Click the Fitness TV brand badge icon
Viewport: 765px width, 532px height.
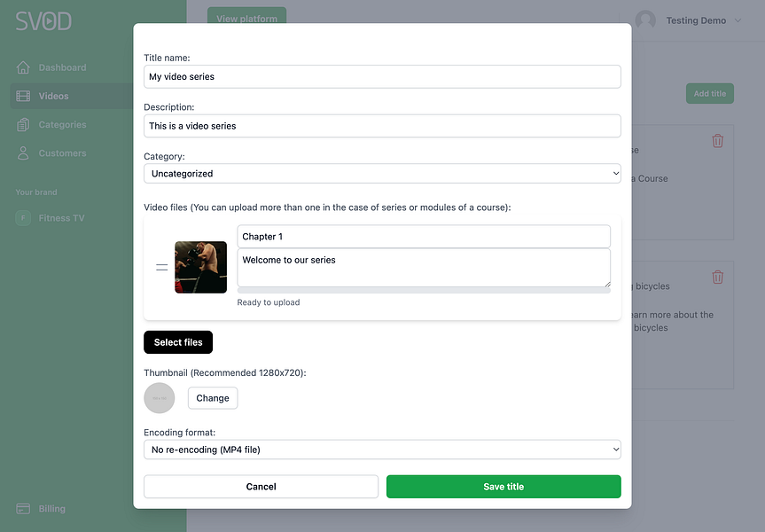pyautogui.click(x=23, y=218)
